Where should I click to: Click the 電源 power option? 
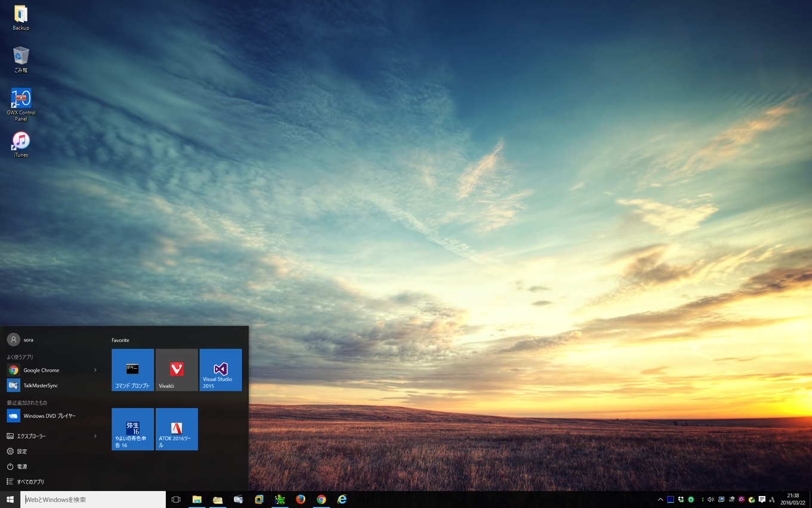pos(21,467)
